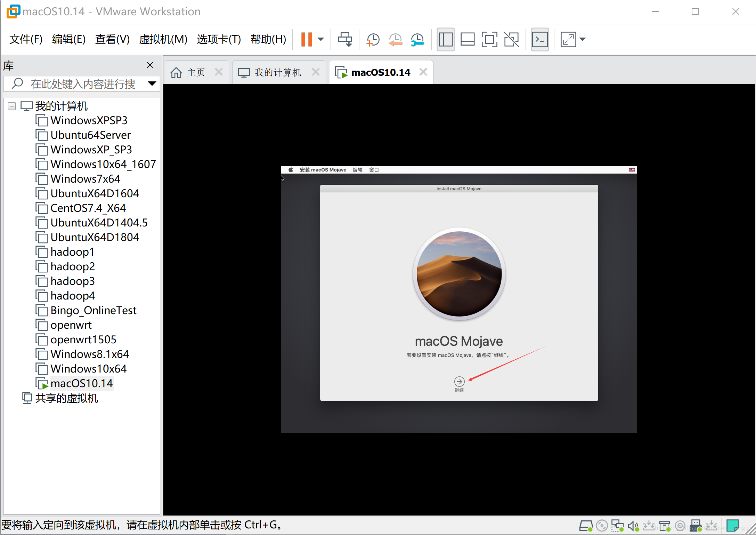
Task: Open the 选项卡(T) menu
Action: (219, 39)
